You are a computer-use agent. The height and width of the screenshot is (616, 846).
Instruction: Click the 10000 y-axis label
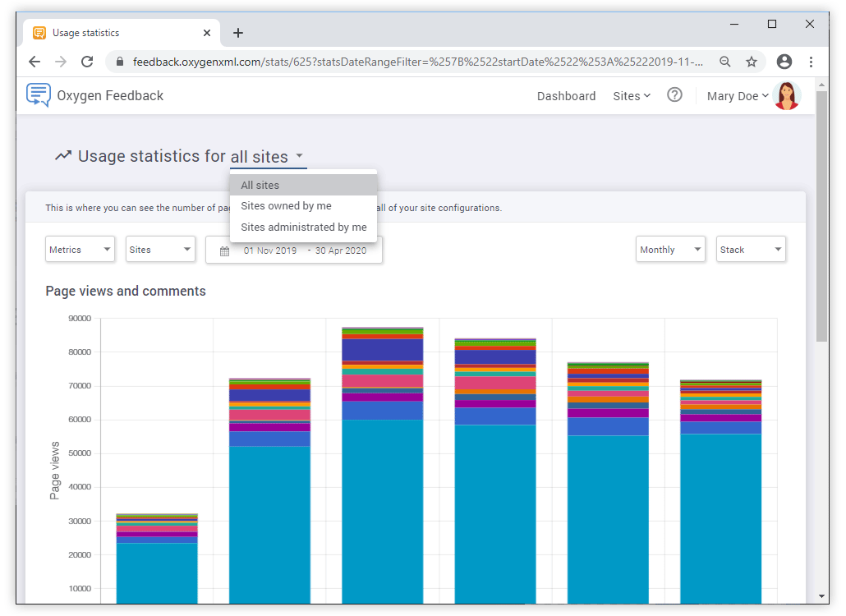pos(80,589)
